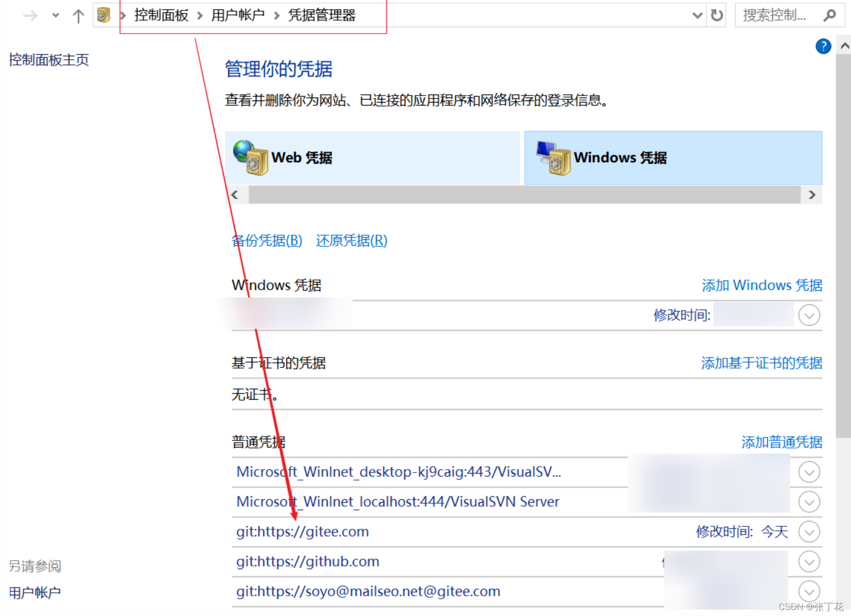Viewport: 851px width, 616px height.
Task: Open git:https://soyo@mailseo.net@gitee.com credential
Action: (368, 591)
